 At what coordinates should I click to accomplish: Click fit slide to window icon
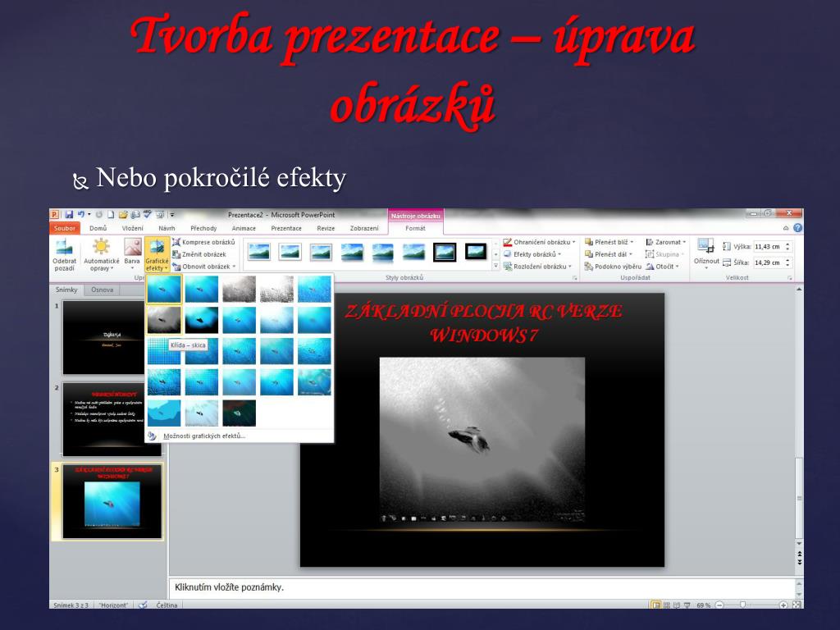pos(797,605)
